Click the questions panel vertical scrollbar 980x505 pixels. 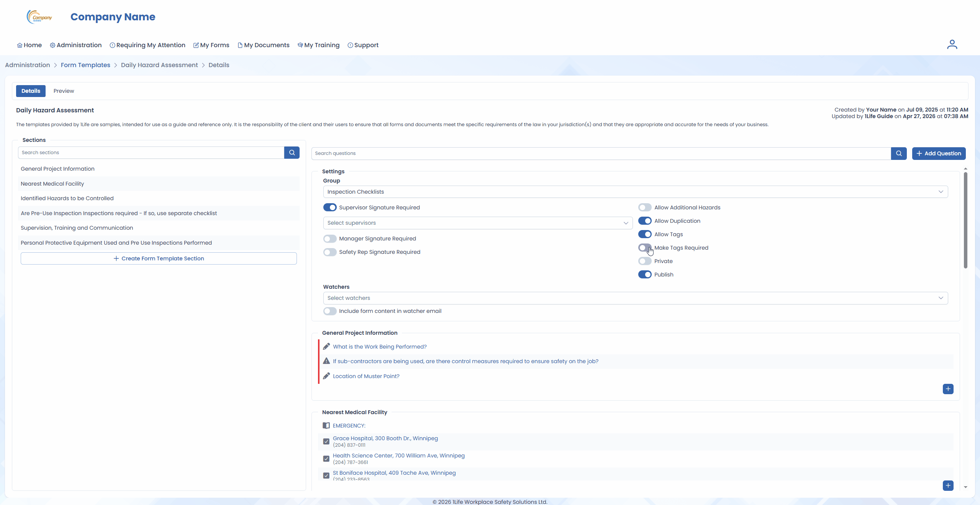(x=965, y=220)
